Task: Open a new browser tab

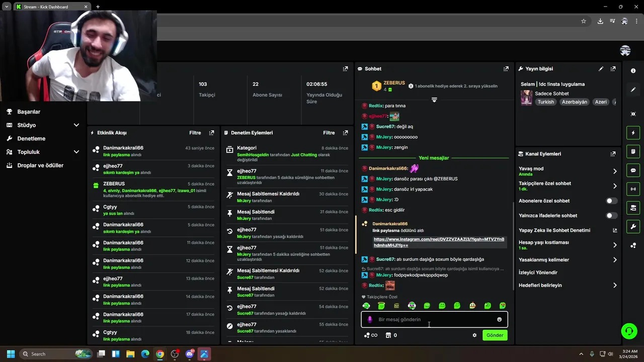Action: coord(98,7)
